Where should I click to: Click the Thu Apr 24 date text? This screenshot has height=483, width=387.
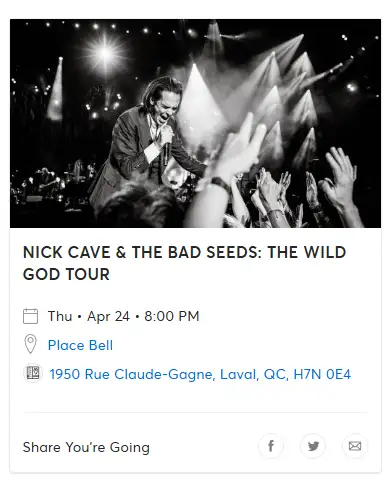pyautogui.click(x=89, y=316)
